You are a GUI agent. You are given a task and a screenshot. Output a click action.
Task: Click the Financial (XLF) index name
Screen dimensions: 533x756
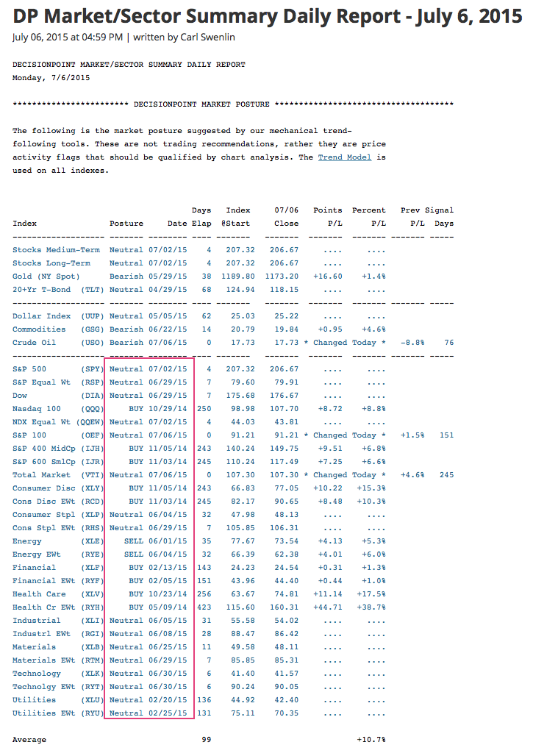58,568
